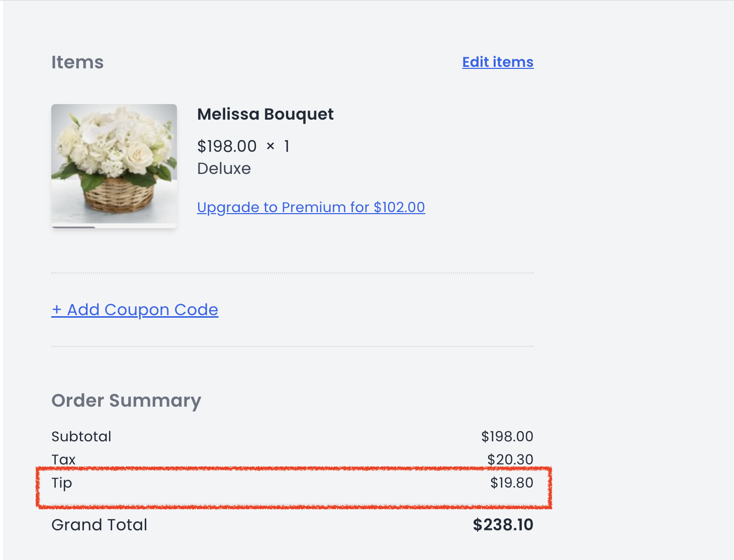The image size is (734, 560).
Task: Click the Edit items link
Action: click(498, 62)
